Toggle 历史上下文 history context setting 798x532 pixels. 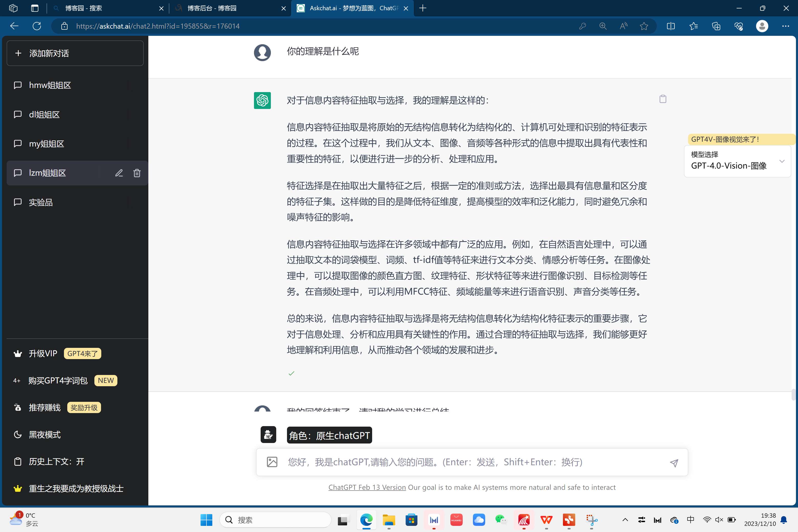point(56,461)
